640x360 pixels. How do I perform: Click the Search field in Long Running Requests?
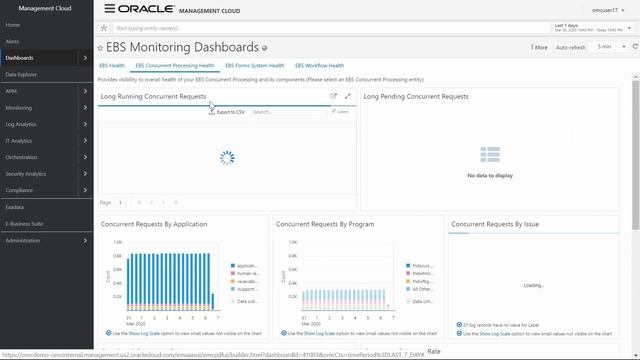tap(289, 112)
